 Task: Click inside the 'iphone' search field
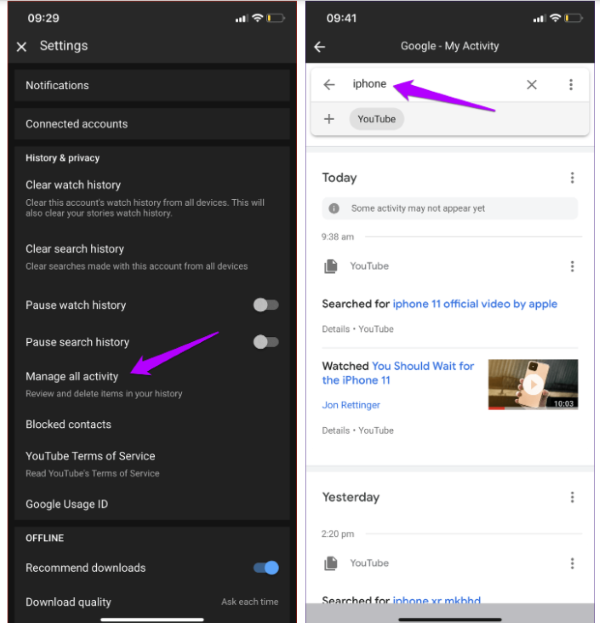point(430,85)
